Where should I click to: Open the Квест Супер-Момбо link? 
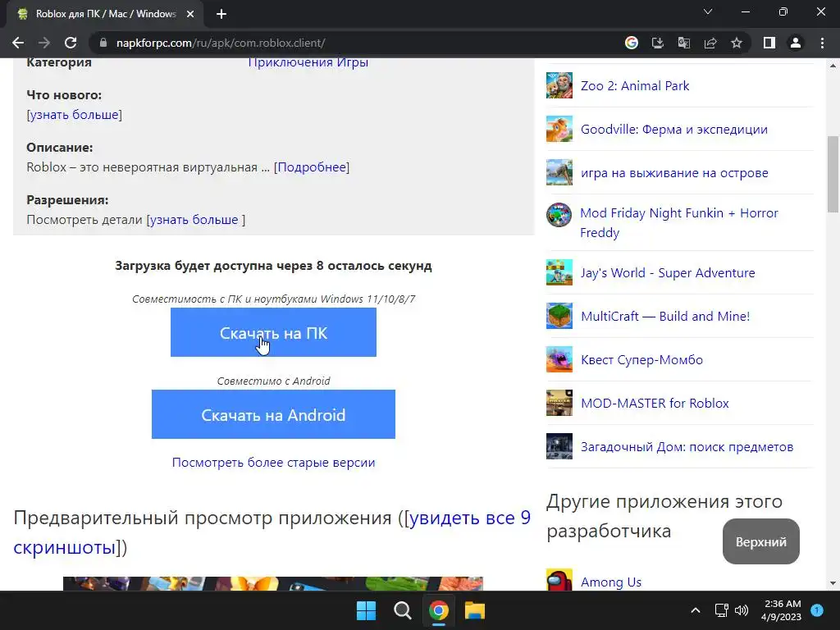[x=641, y=359]
